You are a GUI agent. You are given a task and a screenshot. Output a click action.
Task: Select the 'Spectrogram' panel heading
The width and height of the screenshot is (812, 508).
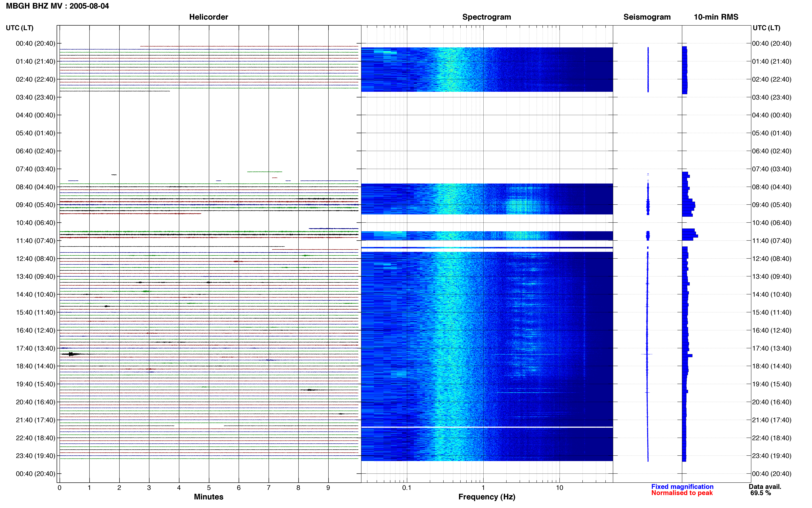[x=487, y=17]
